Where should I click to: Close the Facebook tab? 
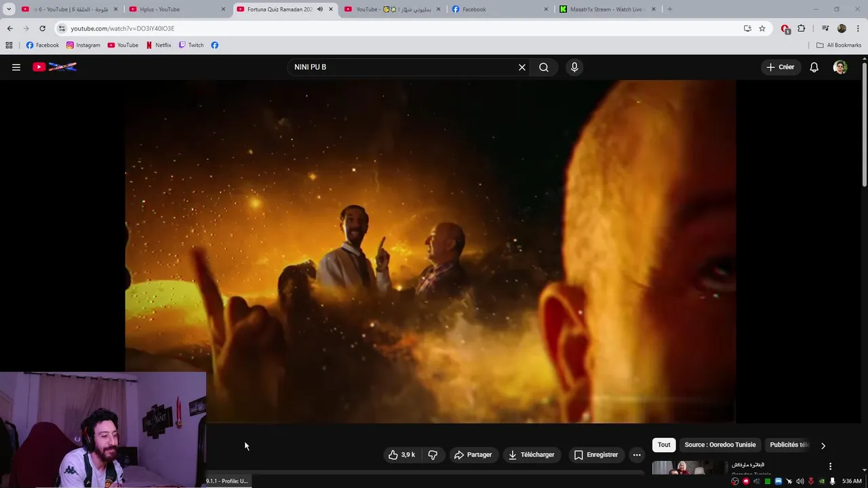click(546, 9)
